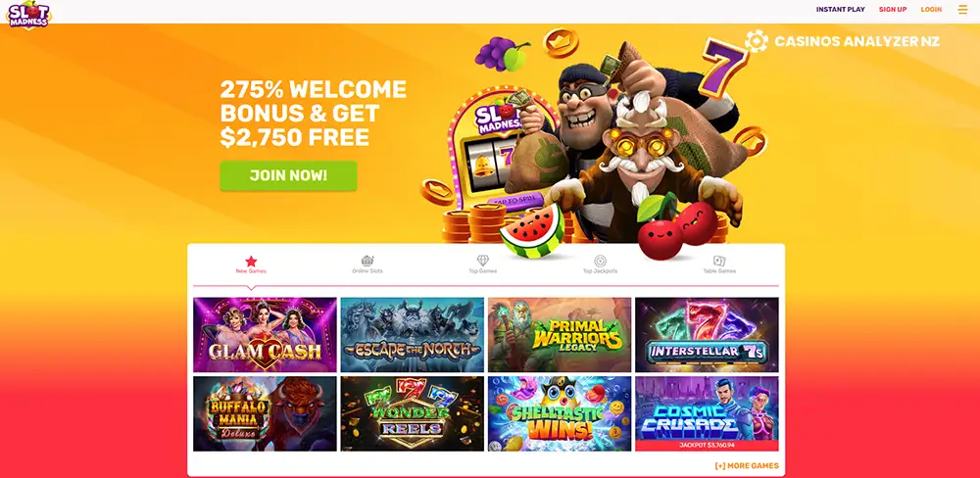The height and width of the screenshot is (478, 980).
Task: Open the Interstellar 7s game tile
Action: point(707,335)
